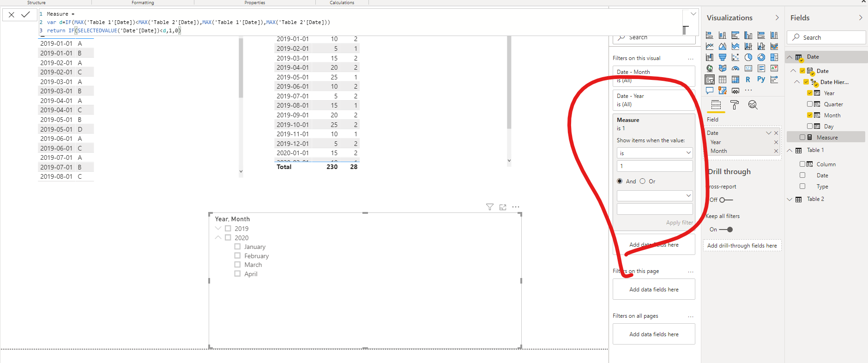
Task: Toggle the Keep all filters switch
Action: click(x=726, y=230)
